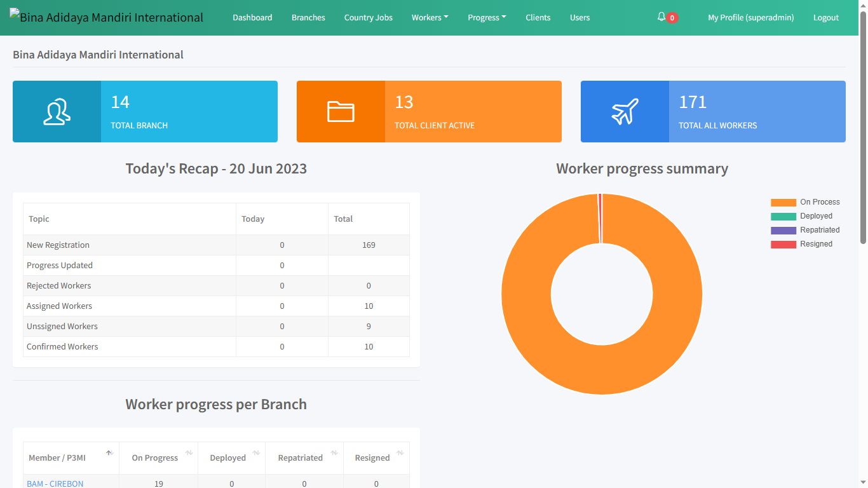Sort table by Deployed column

tap(256, 453)
